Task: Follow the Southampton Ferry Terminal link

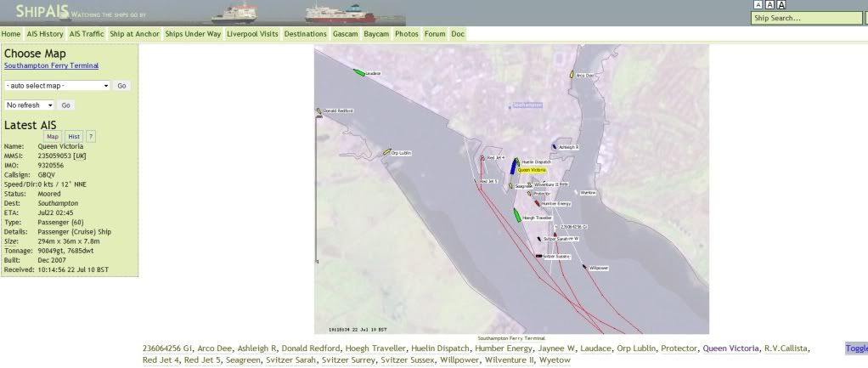Action: pos(52,65)
